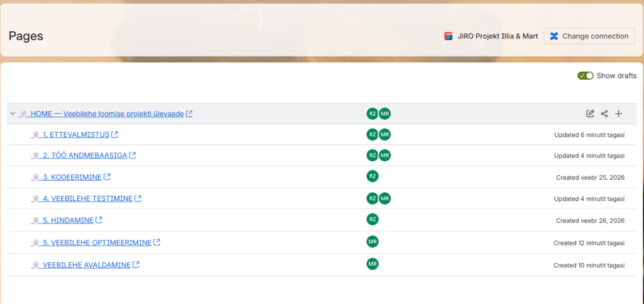Open the 4. VEEBILEHE TESTIMINE page
The height and width of the screenshot is (304, 644).
coord(87,198)
